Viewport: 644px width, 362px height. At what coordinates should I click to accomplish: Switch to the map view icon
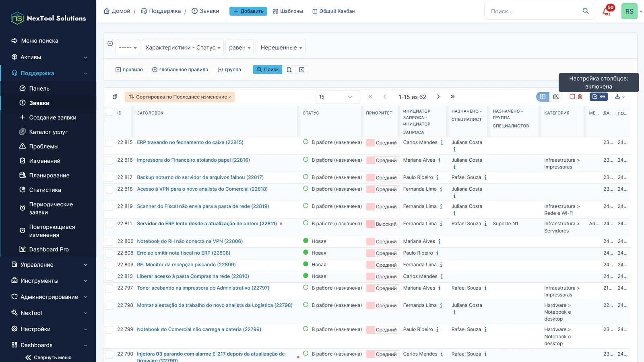click(556, 97)
